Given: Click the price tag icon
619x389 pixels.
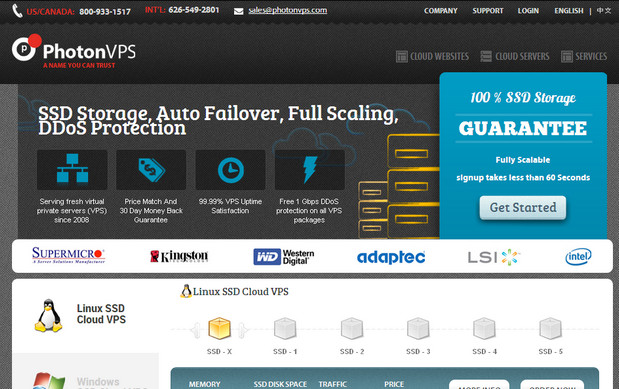Looking at the screenshot, I should tap(151, 169).
